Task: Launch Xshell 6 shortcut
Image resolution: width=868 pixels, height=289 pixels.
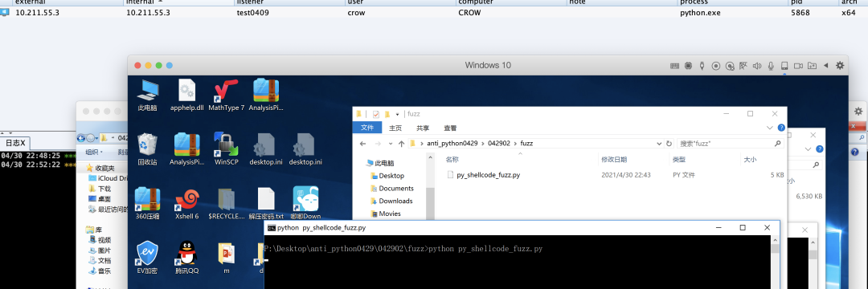Action: [x=186, y=203]
